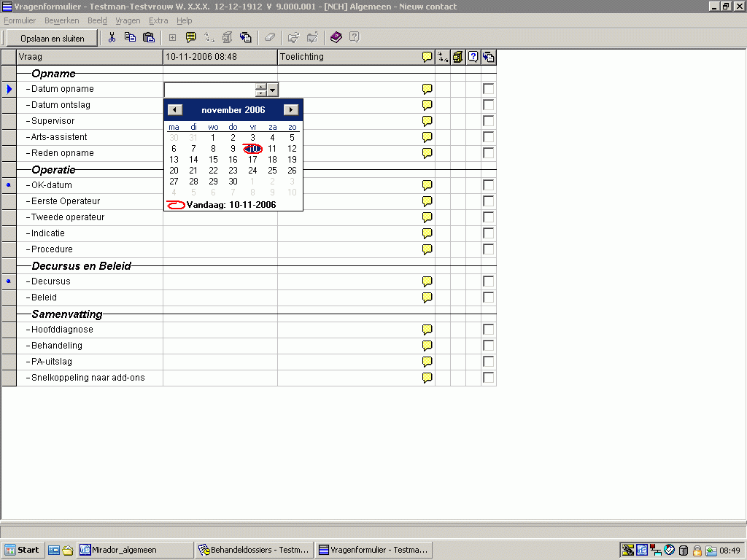Viewport: 747px width, 560px height.
Task: Tick the checkbox in Datum opname row
Action: tap(489, 89)
